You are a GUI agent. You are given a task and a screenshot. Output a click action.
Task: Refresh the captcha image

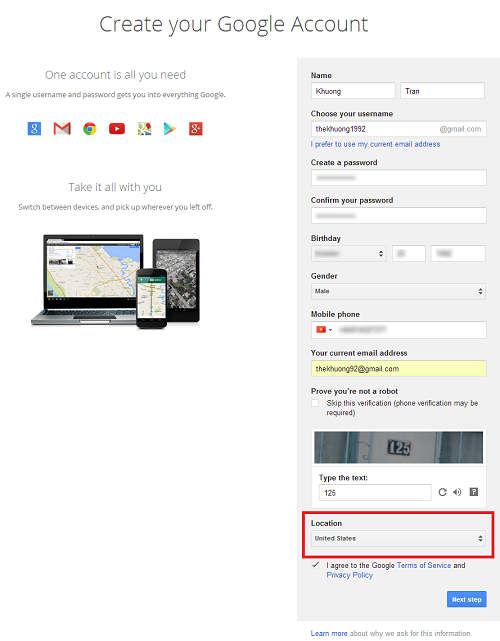coord(442,492)
